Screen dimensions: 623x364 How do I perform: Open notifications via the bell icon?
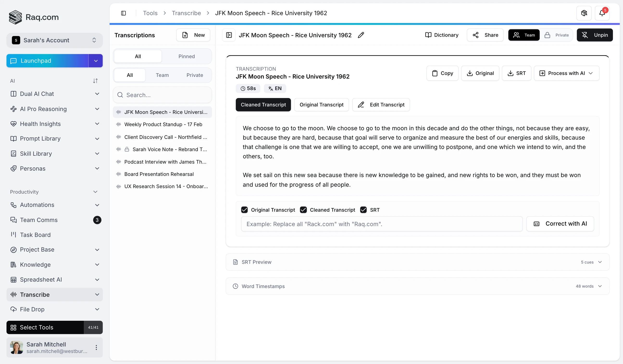[x=603, y=13]
